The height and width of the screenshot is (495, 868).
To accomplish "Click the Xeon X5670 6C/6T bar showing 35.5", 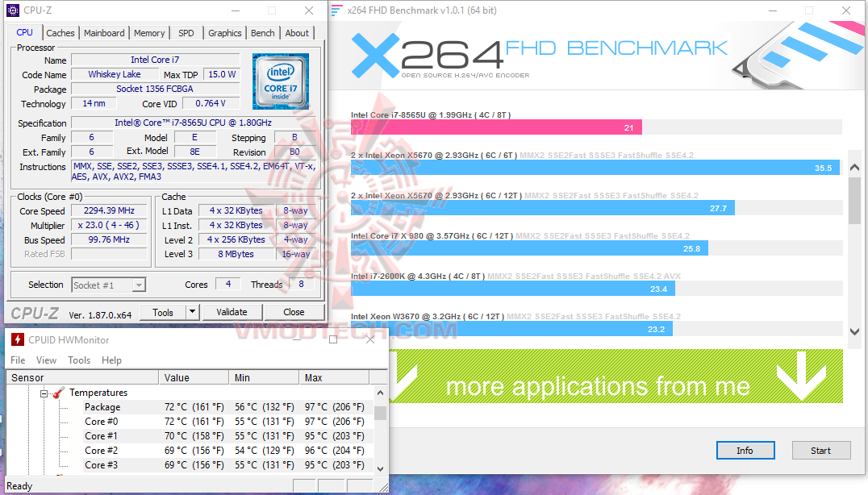I will pos(595,168).
